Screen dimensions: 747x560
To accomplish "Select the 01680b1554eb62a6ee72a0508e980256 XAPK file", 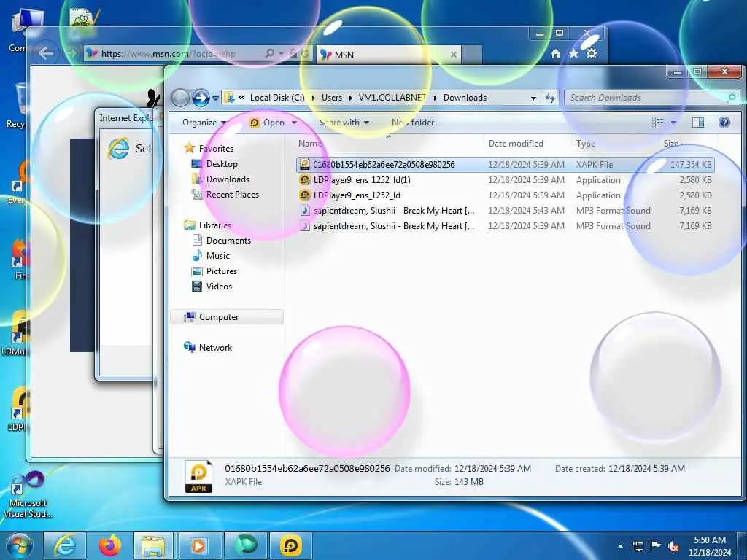I will coord(505,165).
